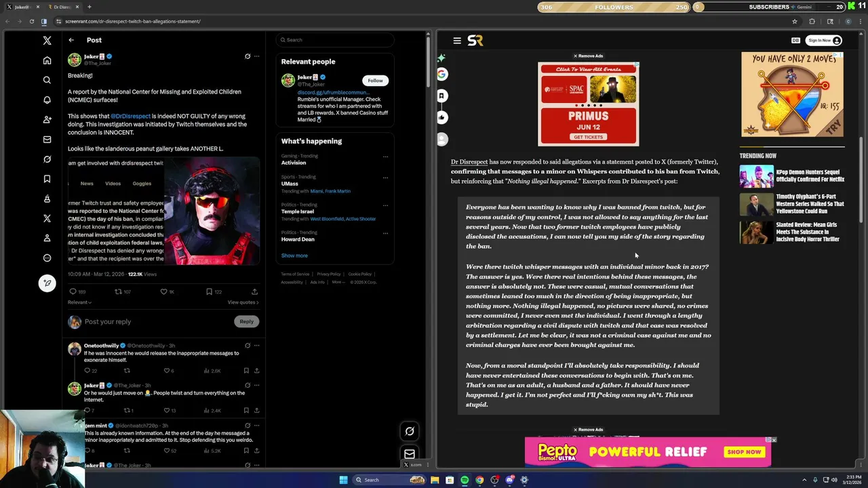Click the DB badge in ScreenRant header
This screenshot has height=488, width=868.
795,41
